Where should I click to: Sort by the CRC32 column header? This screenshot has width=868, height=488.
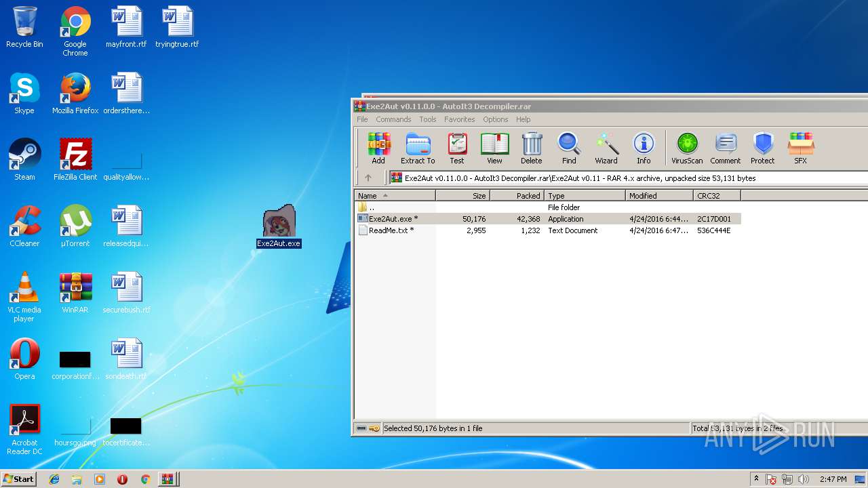pos(717,196)
